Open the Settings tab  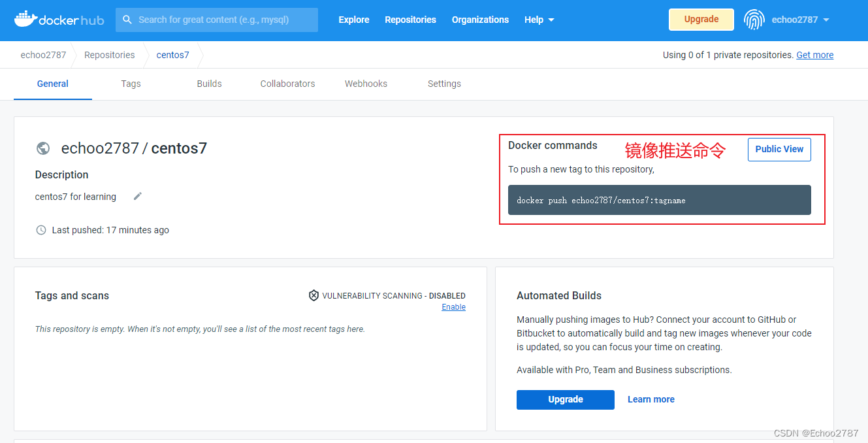pyautogui.click(x=444, y=84)
